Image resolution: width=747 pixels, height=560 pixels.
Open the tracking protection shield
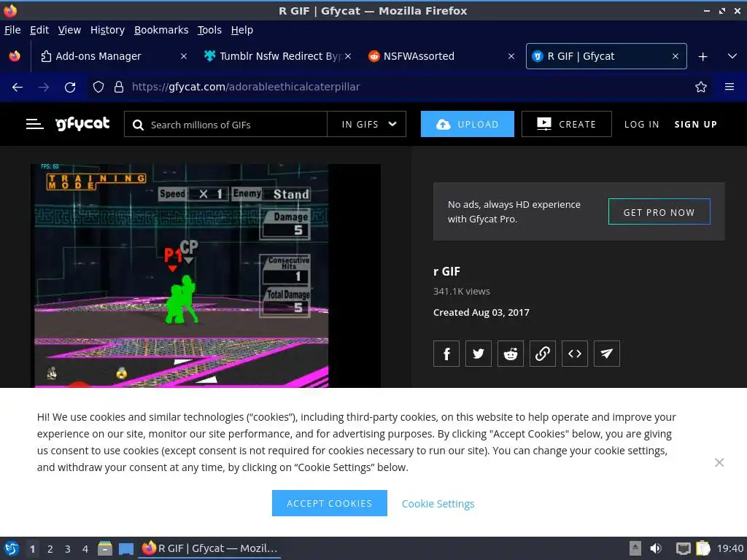pyautogui.click(x=98, y=87)
